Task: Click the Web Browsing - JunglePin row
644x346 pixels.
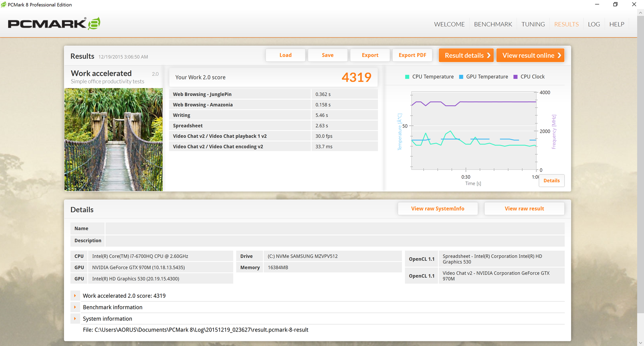Action: tap(273, 94)
